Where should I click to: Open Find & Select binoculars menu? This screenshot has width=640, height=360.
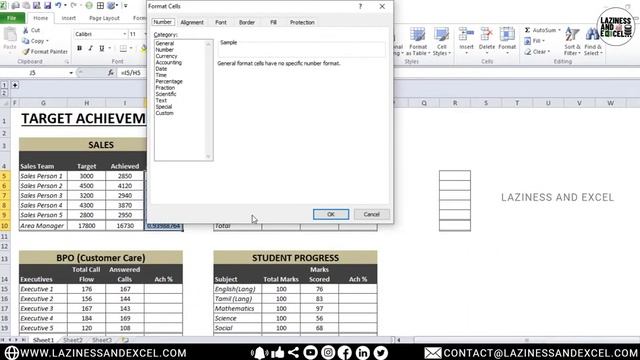(593, 41)
